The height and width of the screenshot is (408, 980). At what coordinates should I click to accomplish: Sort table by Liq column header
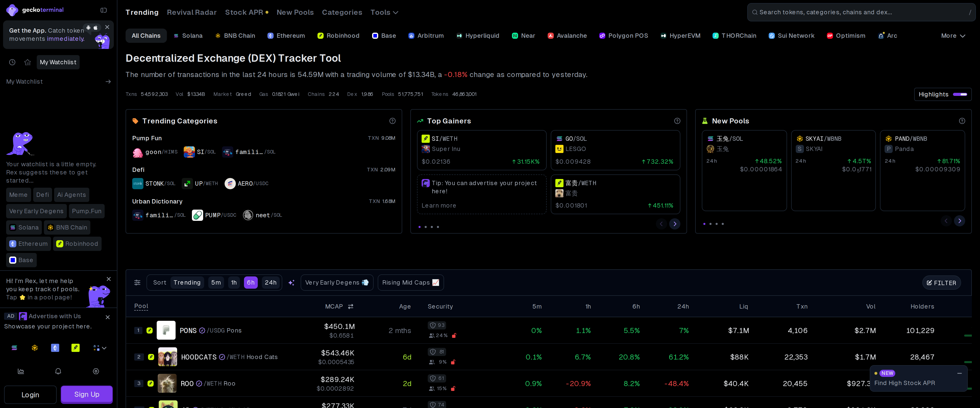[x=743, y=306]
